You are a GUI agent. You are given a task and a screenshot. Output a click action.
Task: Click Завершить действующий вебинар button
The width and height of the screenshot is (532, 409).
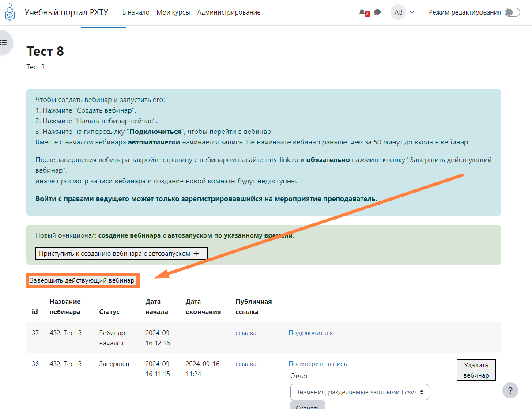click(x=82, y=280)
